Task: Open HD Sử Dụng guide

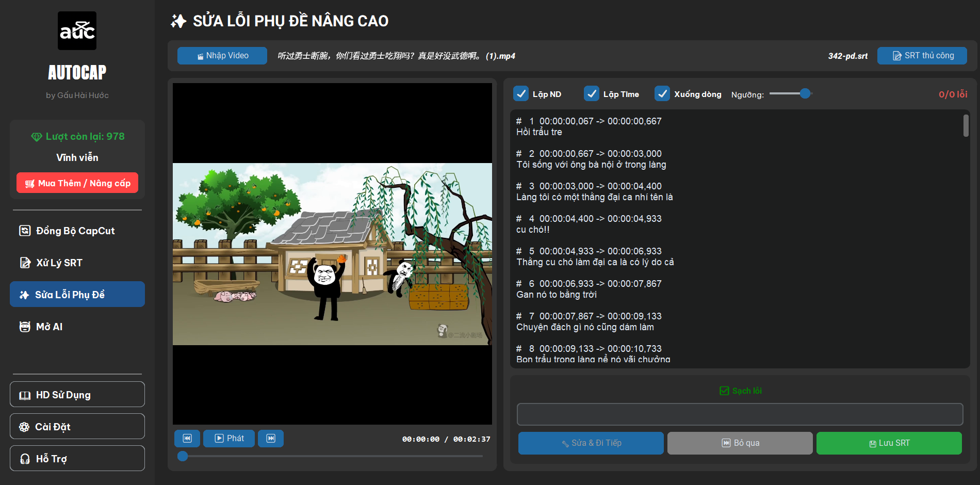Action: (77, 395)
